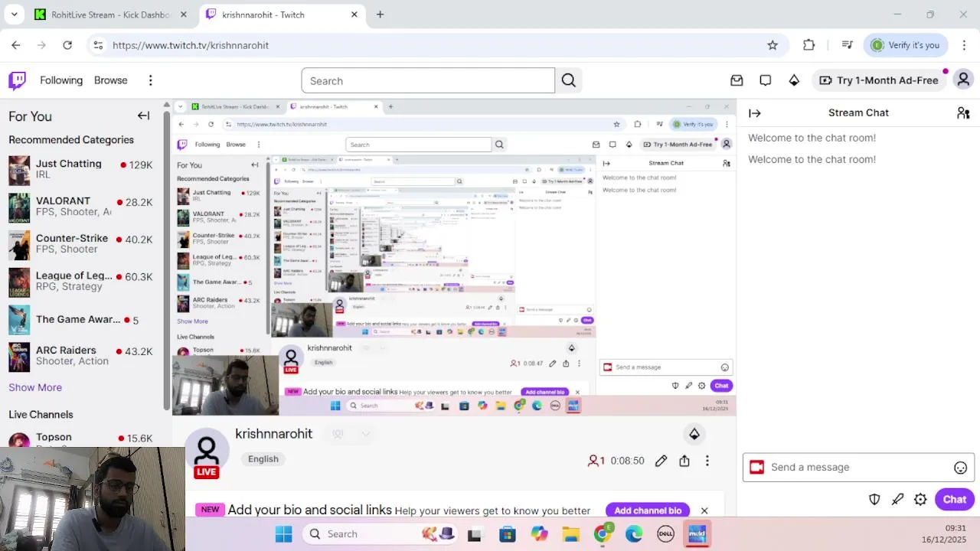Image resolution: width=980 pixels, height=551 pixels.
Task: Open the more options dots beside Browse
Action: pyautogui.click(x=151, y=80)
